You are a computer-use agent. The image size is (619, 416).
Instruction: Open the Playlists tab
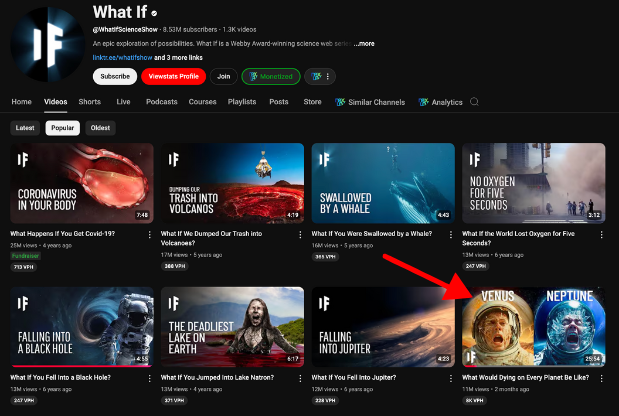[x=242, y=102]
